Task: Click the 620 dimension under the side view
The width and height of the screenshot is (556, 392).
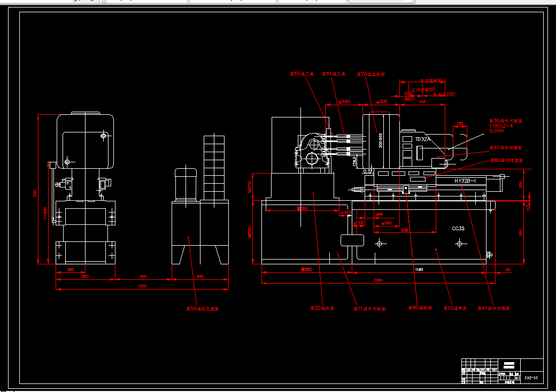Action: [85, 276]
